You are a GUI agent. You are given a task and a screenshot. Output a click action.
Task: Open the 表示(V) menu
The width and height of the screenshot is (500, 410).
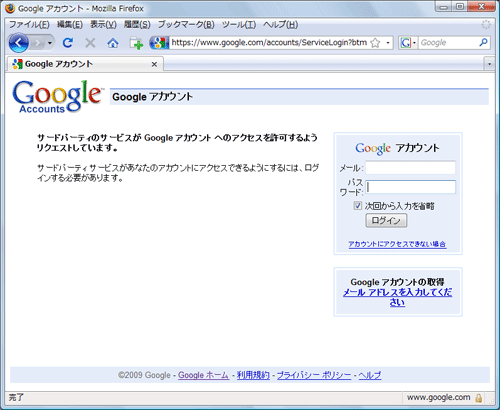pos(103,24)
